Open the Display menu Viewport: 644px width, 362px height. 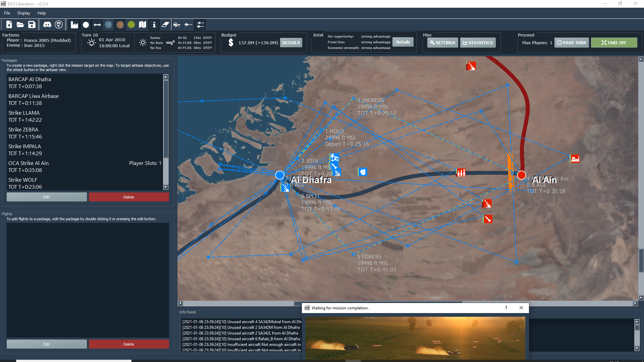(24, 13)
